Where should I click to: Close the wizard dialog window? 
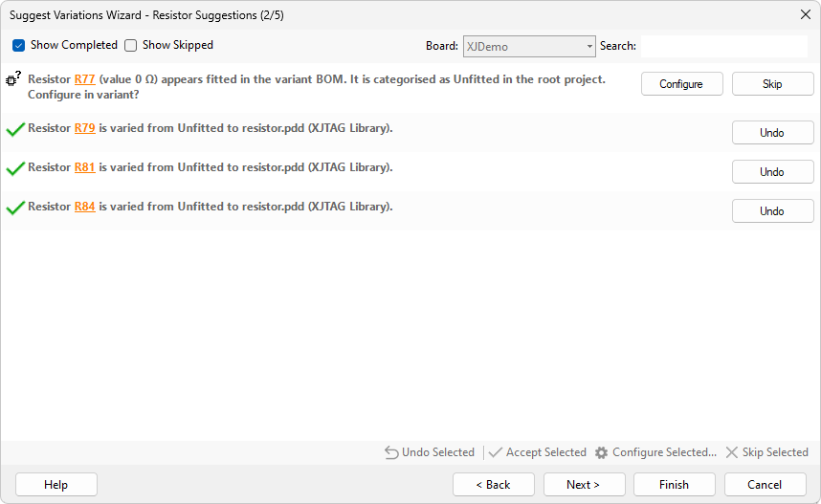pyautogui.click(x=805, y=14)
